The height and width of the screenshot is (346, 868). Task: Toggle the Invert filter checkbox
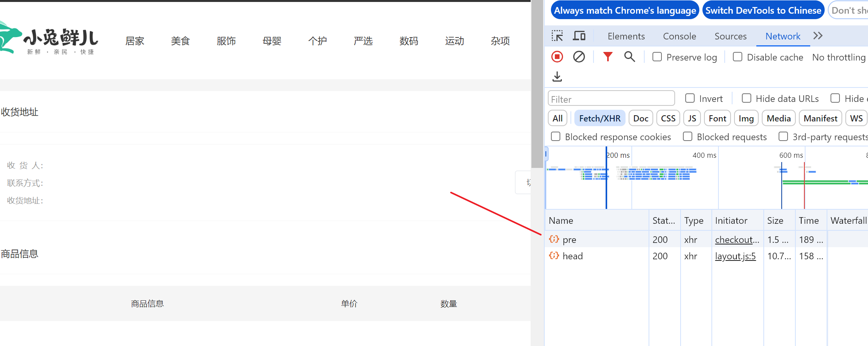(x=690, y=98)
